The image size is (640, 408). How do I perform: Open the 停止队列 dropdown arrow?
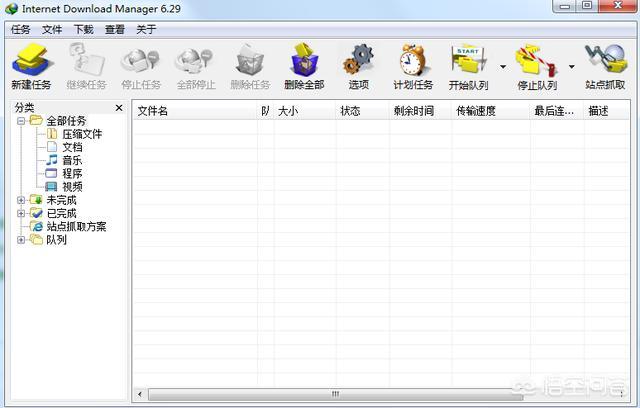[571, 67]
